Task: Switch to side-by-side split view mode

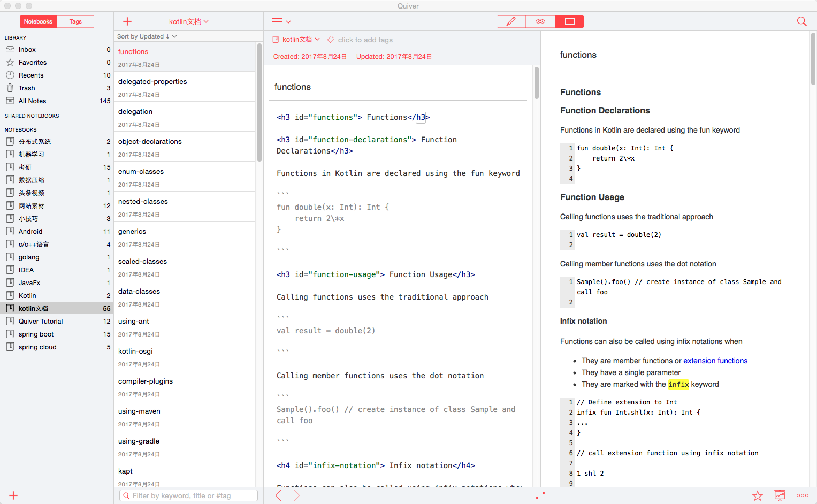Action: (569, 21)
